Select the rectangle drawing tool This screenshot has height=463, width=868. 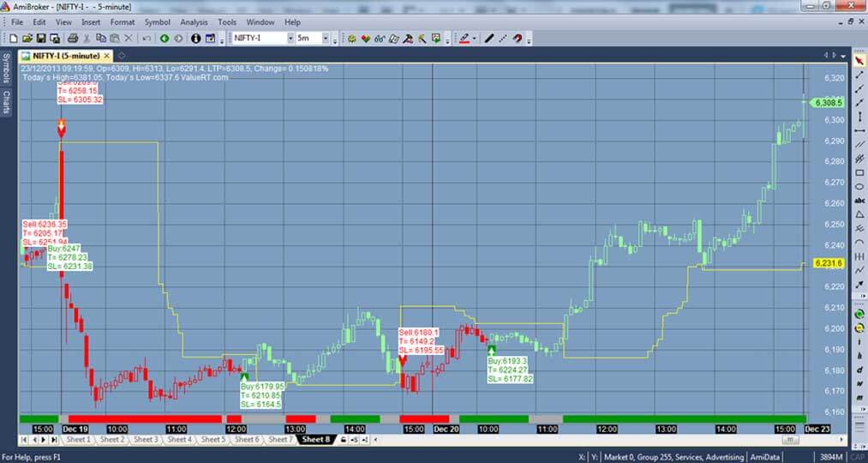(x=859, y=173)
